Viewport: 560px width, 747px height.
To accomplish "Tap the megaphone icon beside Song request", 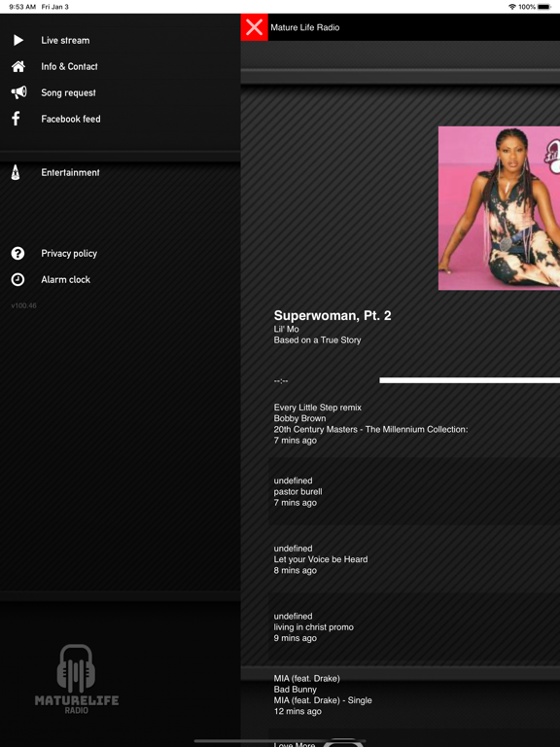I will (x=18, y=92).
